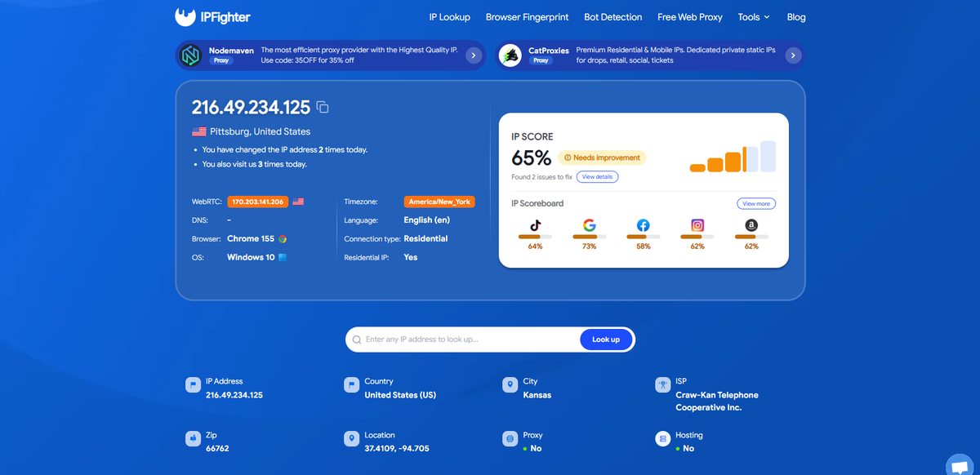Click the zip code 66762

217,449
